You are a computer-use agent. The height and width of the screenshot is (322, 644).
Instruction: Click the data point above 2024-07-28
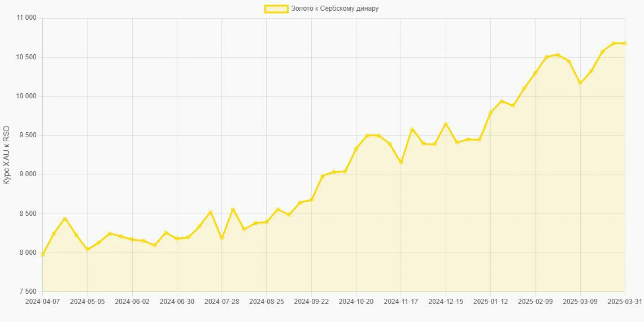[221, 238]
